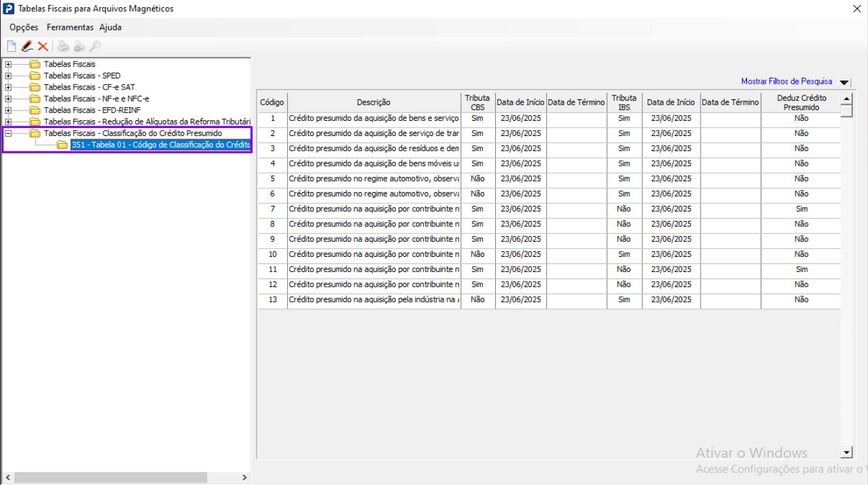
Task: Click the folder icon of Tabelas Fiscais - SPED
Action: click(35, 76)
